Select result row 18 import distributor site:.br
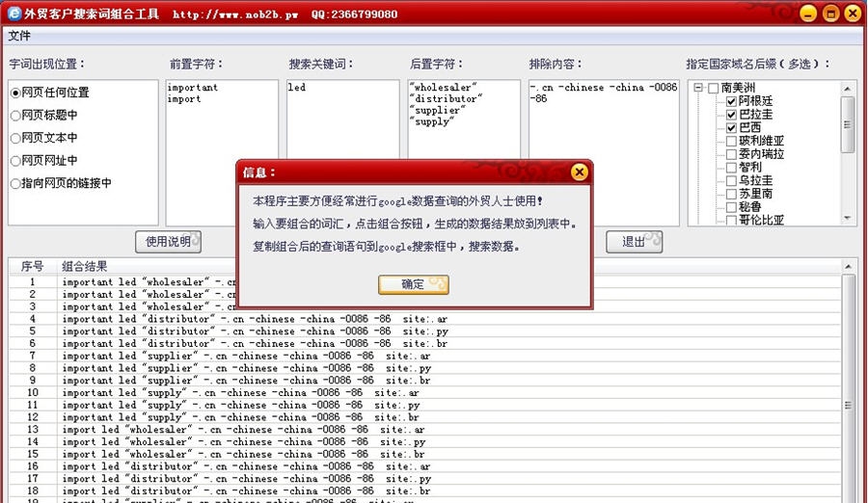Viewport: 868px width, 503px height. pos(424,490)
